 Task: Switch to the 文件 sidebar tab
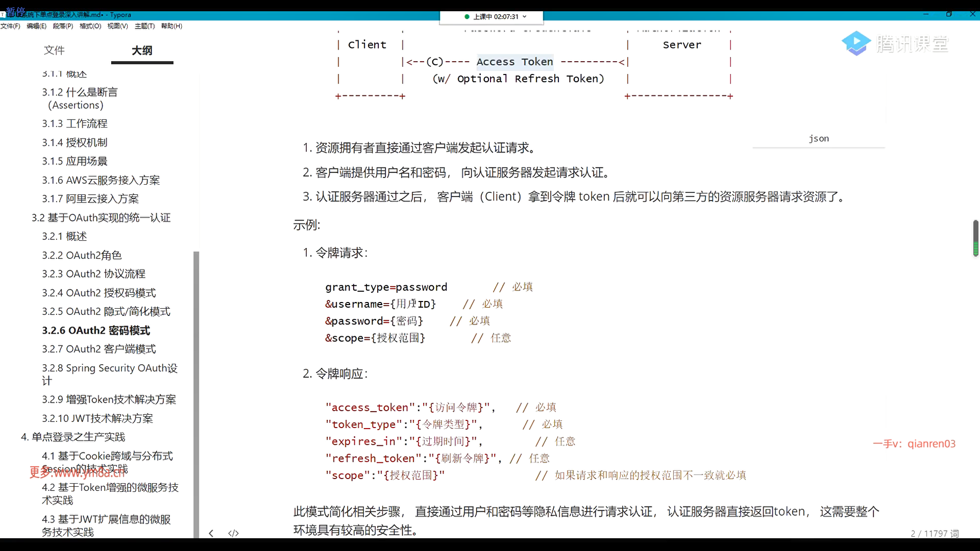coord(54,50)
